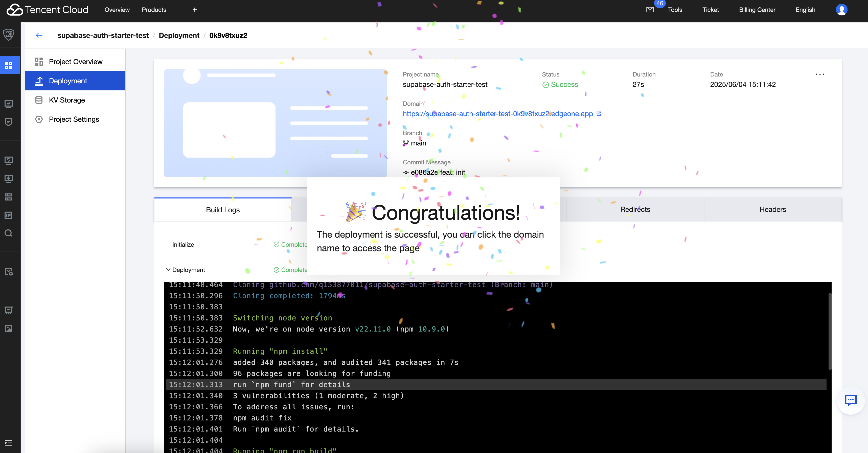Click the KV Storage database icon
868x453 pixels.
pos(39,100)
